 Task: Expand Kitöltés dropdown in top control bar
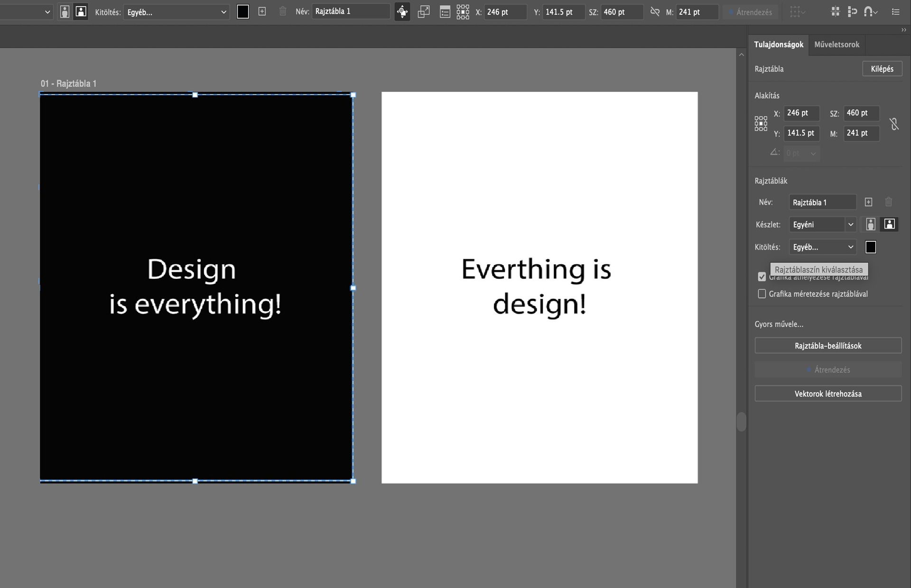[x=176, y=12]
